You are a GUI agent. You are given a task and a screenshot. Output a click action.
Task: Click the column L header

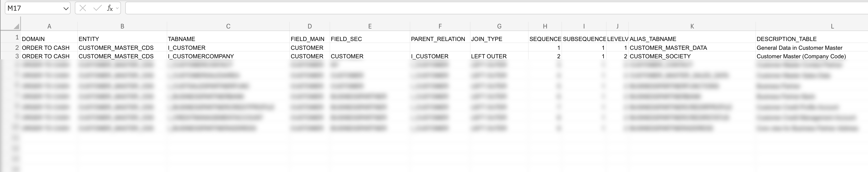point(832,26)
